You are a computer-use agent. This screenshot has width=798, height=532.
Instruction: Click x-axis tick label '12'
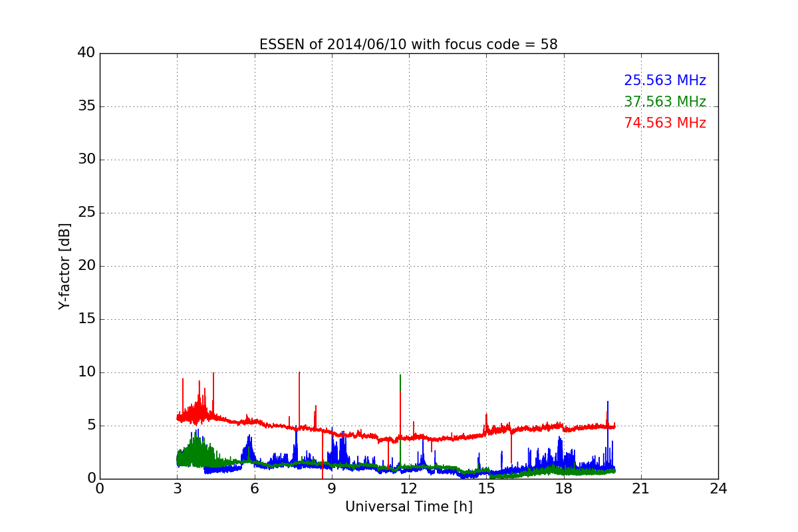[409, 489]
